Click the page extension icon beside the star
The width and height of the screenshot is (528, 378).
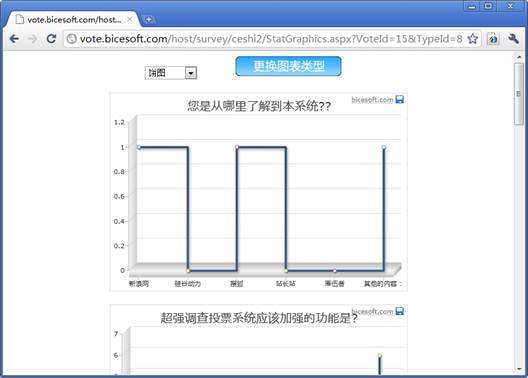[x=493, y=39]
